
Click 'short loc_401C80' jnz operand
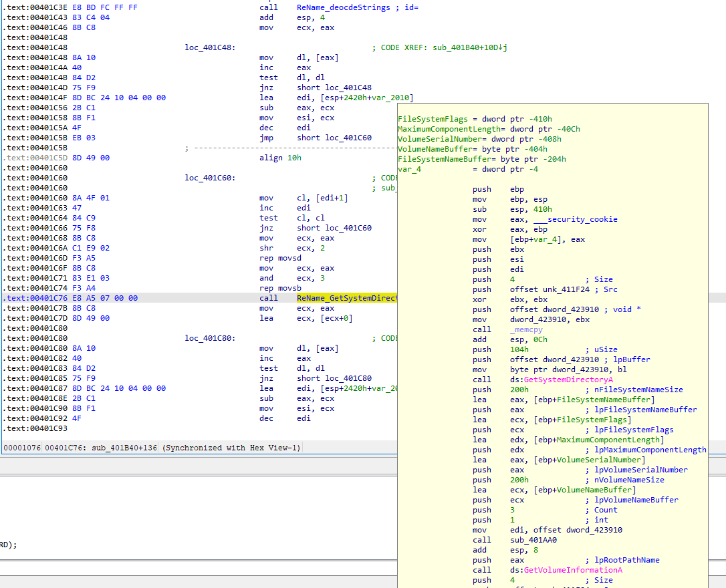334,378
